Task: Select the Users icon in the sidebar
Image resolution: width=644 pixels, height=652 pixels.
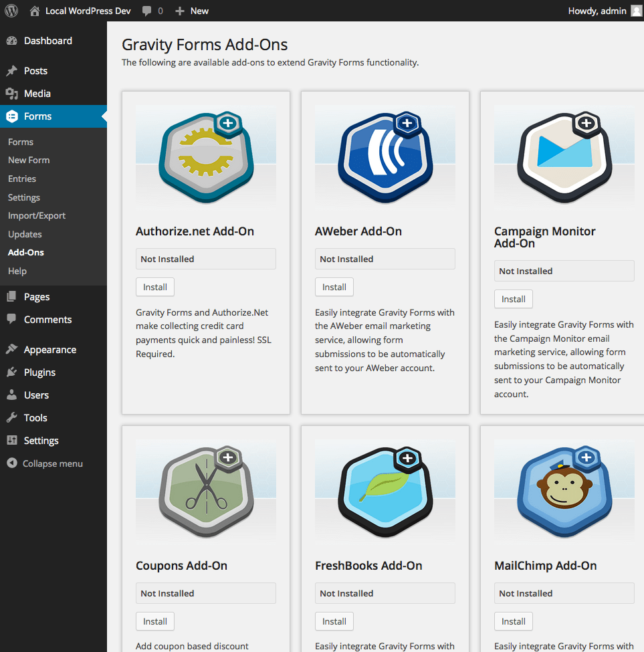Action: click(x=15, y=395)
